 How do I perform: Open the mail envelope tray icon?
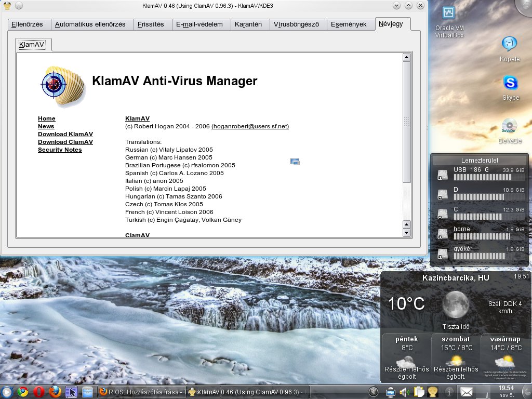(x=466, y=393)
